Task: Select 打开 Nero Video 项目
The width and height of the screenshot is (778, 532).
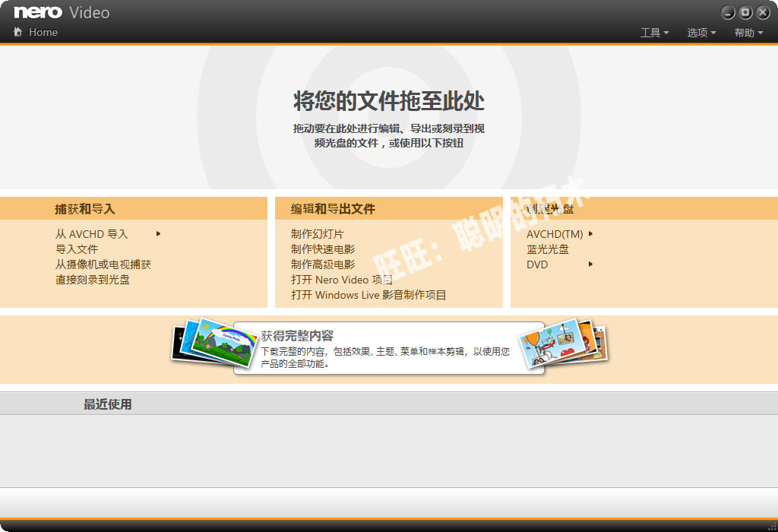Action: pos(342,280)
